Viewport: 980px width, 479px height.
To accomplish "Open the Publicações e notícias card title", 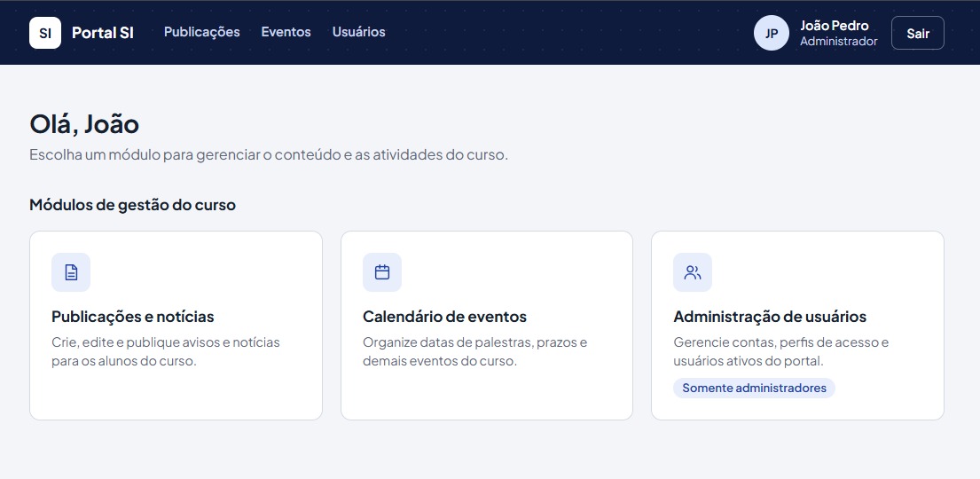I will tap(132, 317).
